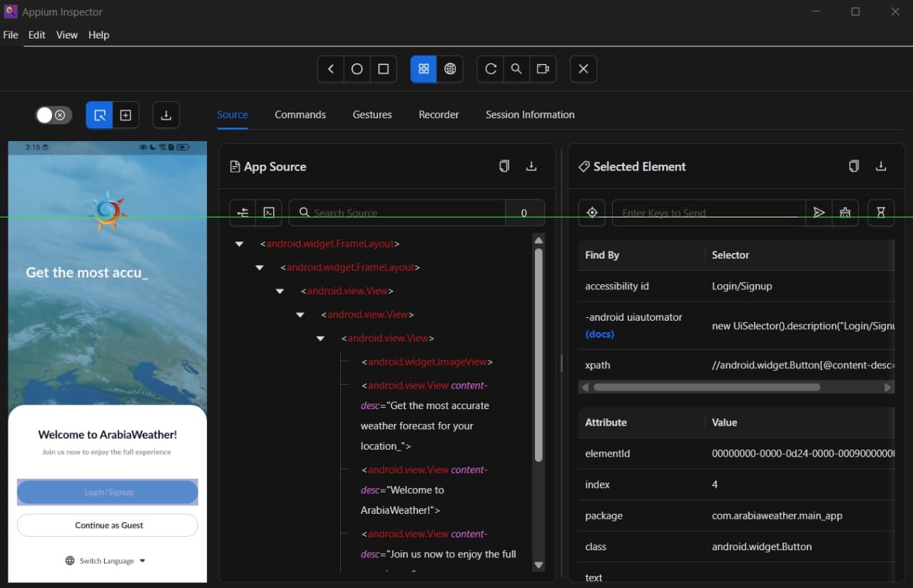913x588 pixels.
Task: Open source terminal-style icon button
Action: pos(269,212)
